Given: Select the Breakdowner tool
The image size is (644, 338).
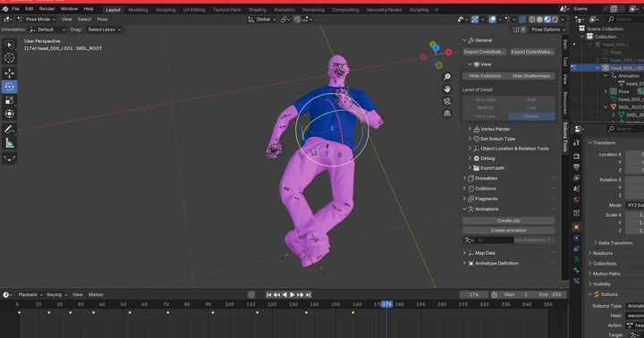Looking at the screenshot, I should click(x=9, y=158).
